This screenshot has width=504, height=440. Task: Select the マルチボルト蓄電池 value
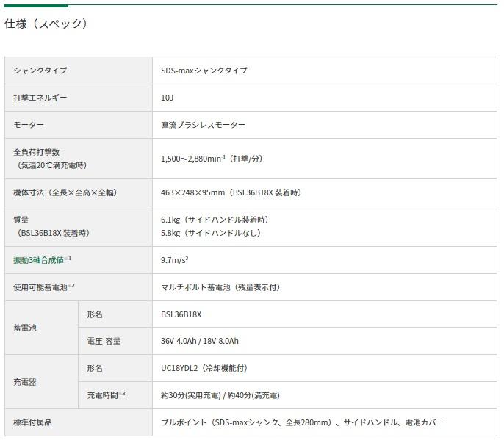tap(221, 287)
